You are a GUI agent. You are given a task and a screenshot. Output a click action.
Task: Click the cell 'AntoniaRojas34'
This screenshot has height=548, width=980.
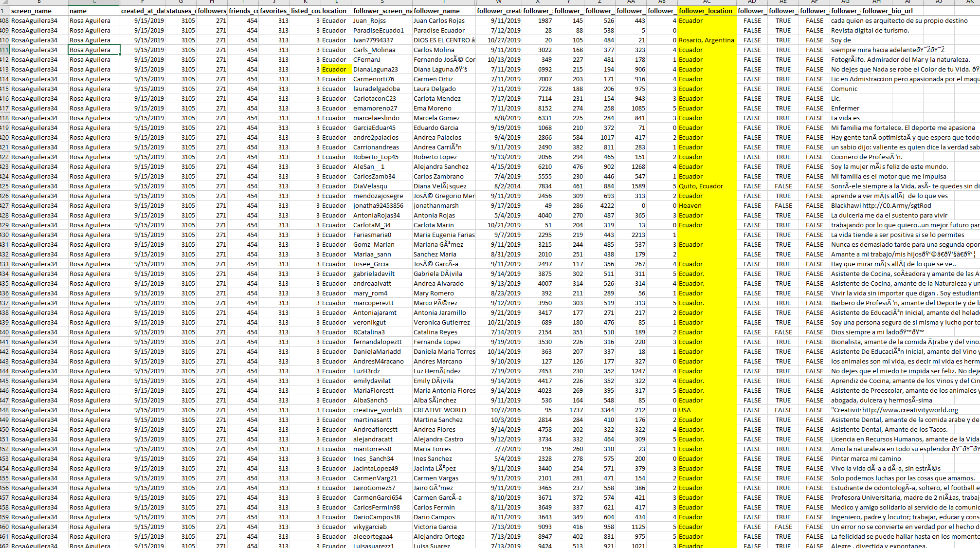coord(382,215)
